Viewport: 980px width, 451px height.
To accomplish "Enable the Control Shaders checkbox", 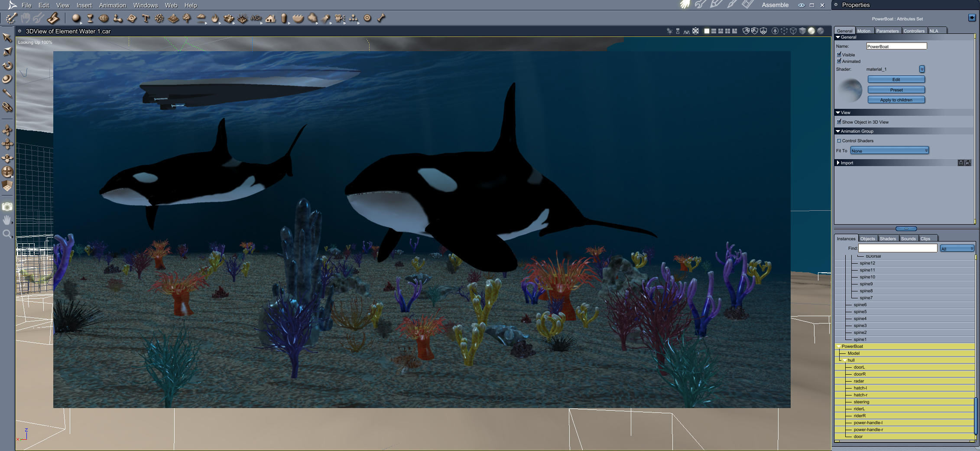I will pos(839,141).
